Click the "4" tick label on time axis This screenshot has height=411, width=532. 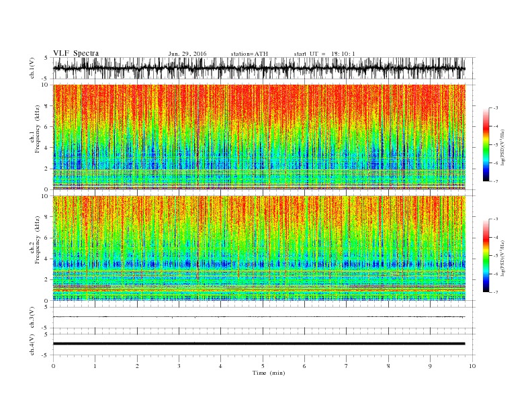pos(221,366)
